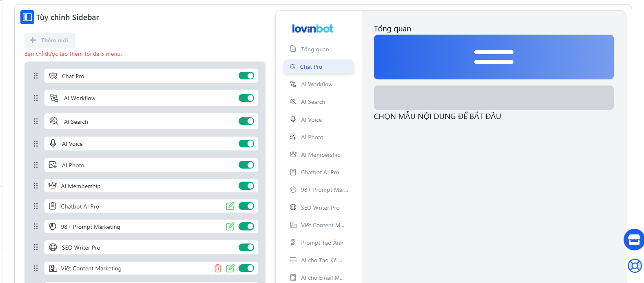Viewport: 644px width, 283px height.
Task: Select AI Search in the preview sidebar
Action: [x=313, y=102]
